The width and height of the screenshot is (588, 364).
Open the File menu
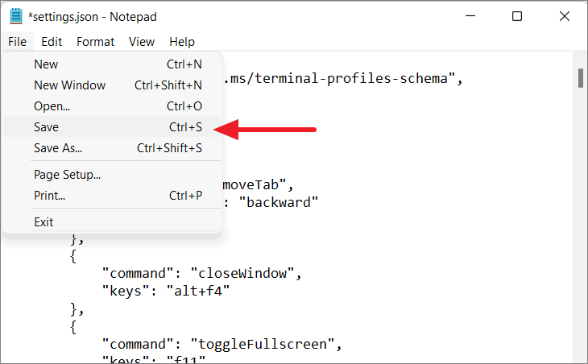[17, 42]
